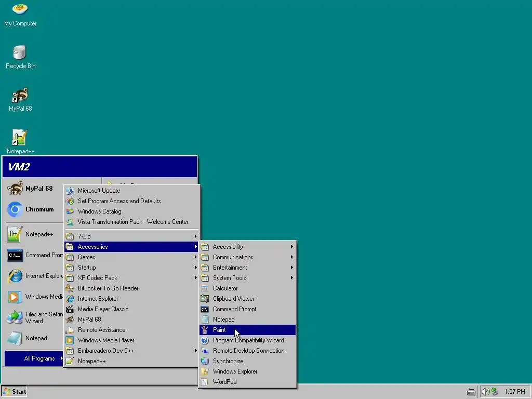
Task: Open Remote Assistance from All Programs
Action: [131, 330]
